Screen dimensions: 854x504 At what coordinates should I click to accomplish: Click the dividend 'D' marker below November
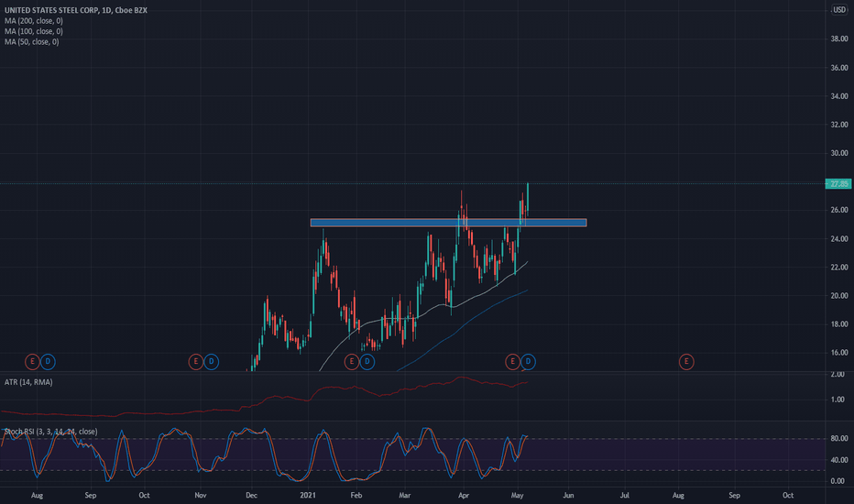(x=212, y=361)
